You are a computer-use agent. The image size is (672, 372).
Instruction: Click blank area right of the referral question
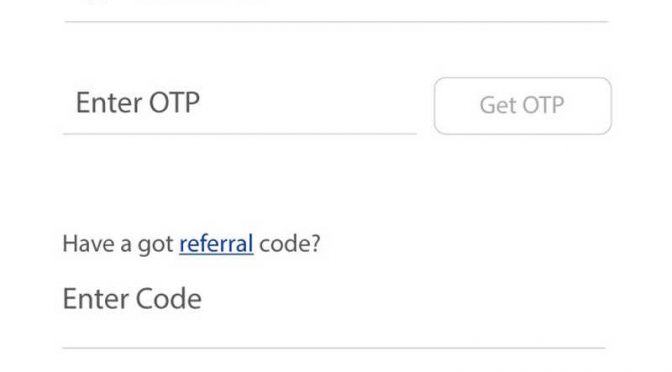point(463,244)
